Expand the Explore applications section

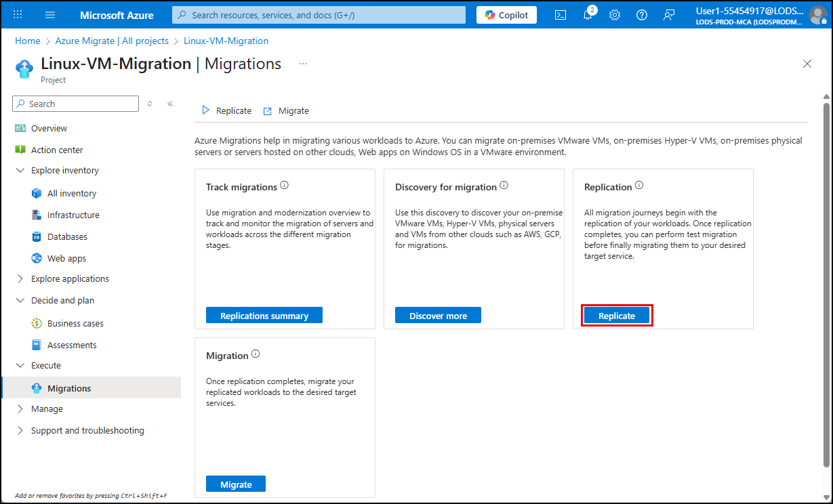20,278
